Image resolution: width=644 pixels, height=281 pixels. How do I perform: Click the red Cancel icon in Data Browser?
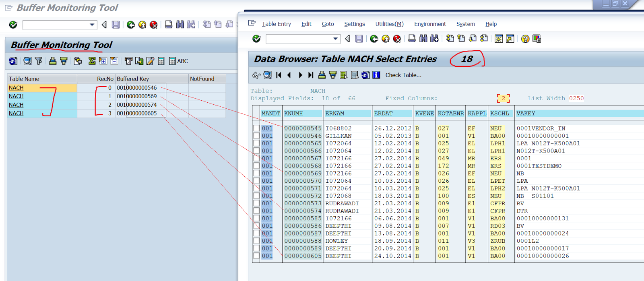coord(397,39)
